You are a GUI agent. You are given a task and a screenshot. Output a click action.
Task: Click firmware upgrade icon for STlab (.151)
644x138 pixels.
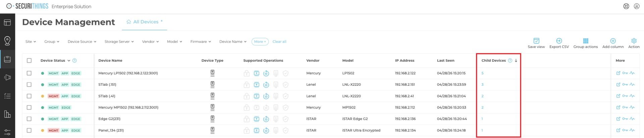257,85
